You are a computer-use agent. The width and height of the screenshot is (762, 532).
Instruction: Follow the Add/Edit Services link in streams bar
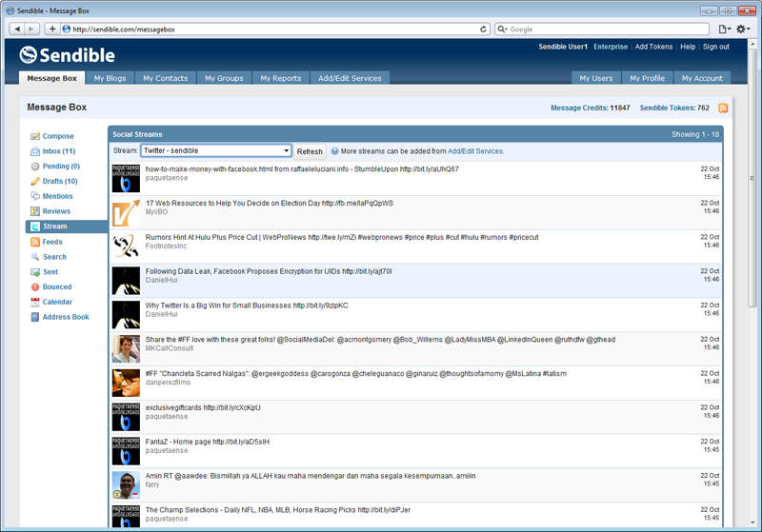point(475,151)
